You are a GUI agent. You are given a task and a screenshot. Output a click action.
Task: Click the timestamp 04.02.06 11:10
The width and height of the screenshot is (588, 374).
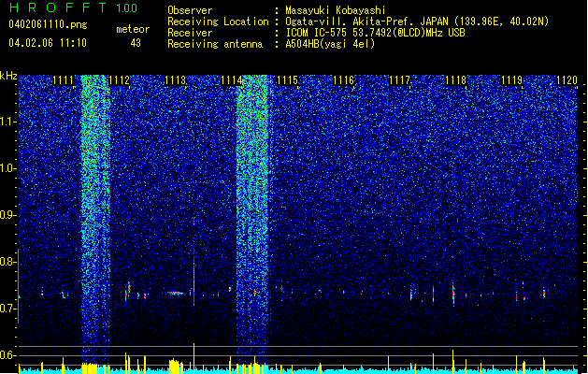pyautogui.click(x=48, y=43)
